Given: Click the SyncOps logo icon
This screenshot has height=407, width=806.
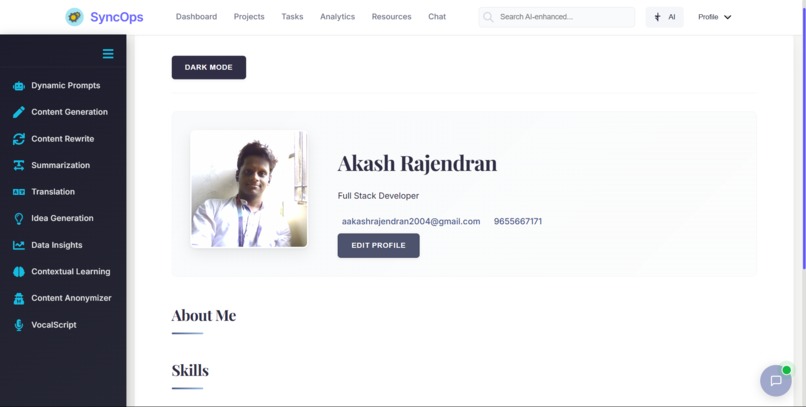Looking at the screenshot, I should coord(75,17).
